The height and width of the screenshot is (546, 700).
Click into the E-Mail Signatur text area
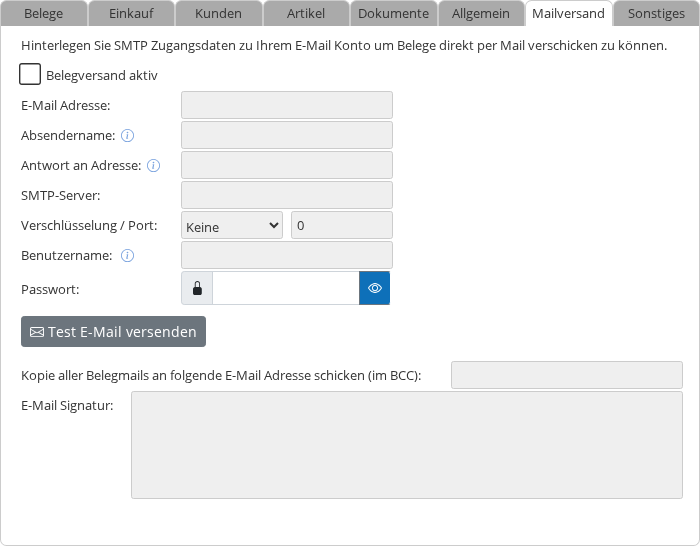point(407,445)
